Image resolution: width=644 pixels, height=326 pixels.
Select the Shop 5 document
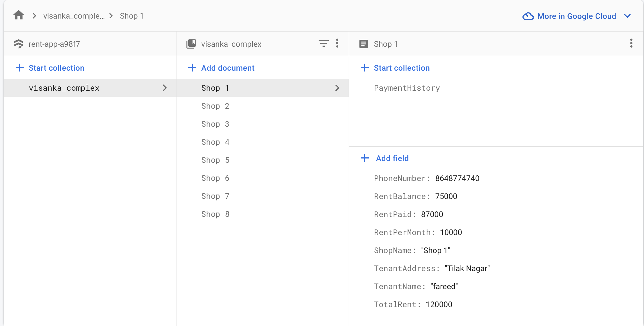tap(215, 160)
